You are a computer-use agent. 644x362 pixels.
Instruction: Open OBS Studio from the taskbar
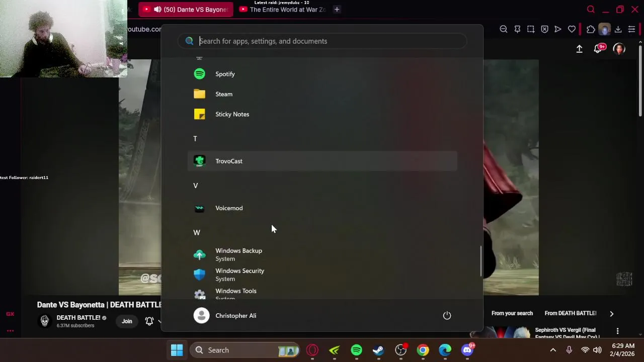(x=401, y=350)
